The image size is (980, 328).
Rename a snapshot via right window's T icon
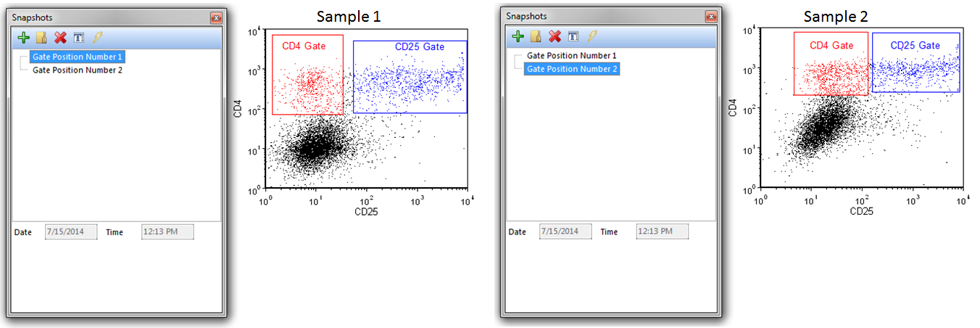(573, 36)
